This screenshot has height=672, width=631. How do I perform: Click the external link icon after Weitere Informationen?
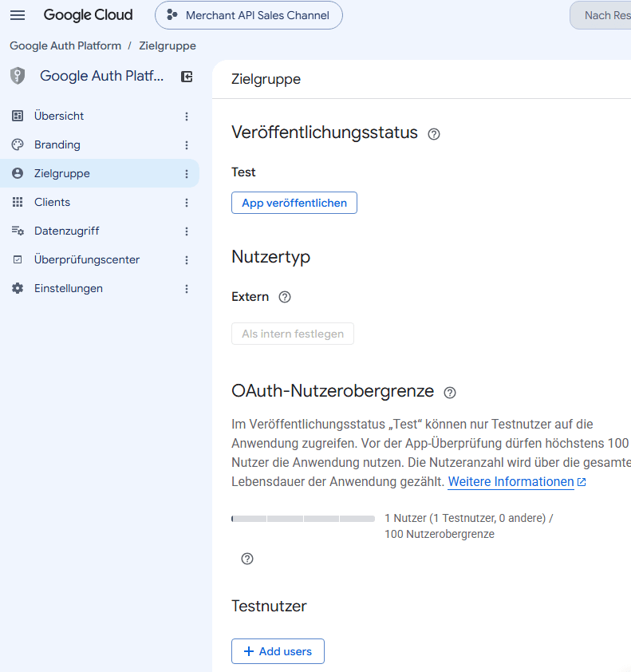point(582,482)
